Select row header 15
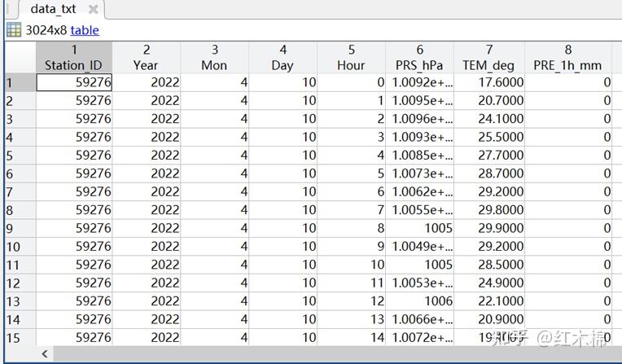The width and height of the screenshot is (622, 364). click(x=20, y=338)
